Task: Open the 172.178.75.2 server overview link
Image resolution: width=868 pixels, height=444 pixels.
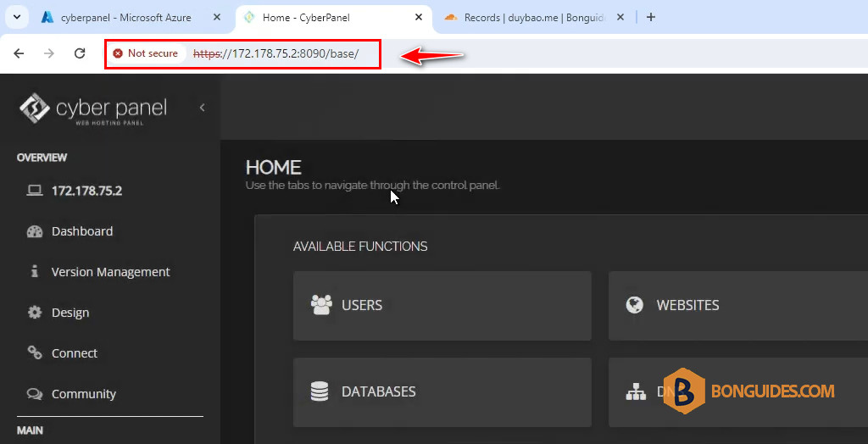Action: click(x=87, y=191)
